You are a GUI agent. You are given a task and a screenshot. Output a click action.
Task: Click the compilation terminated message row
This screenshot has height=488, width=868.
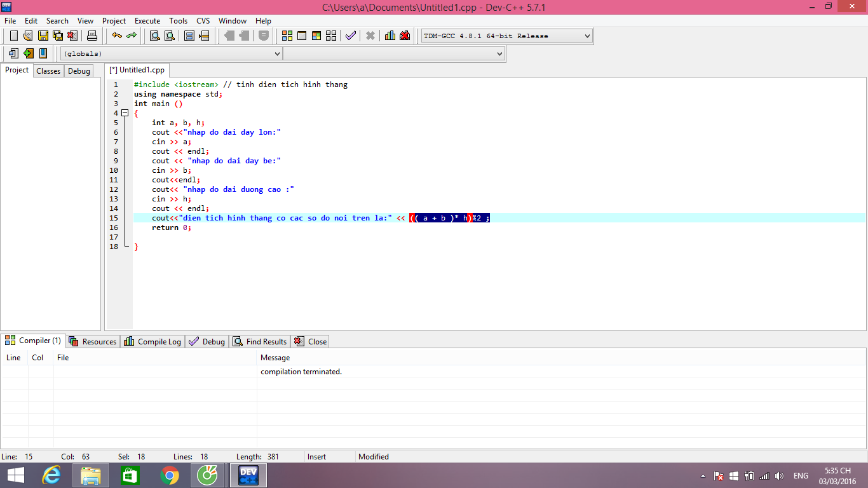coord(301,372)
